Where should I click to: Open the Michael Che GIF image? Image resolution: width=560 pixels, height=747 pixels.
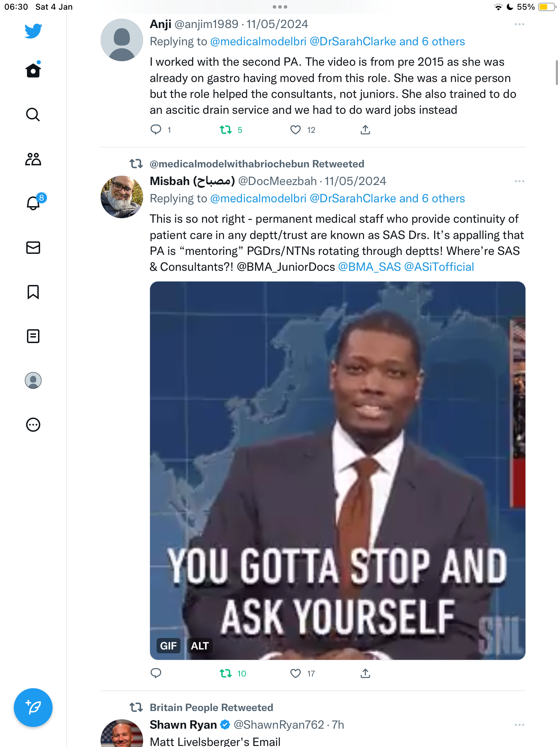(337, 470)
